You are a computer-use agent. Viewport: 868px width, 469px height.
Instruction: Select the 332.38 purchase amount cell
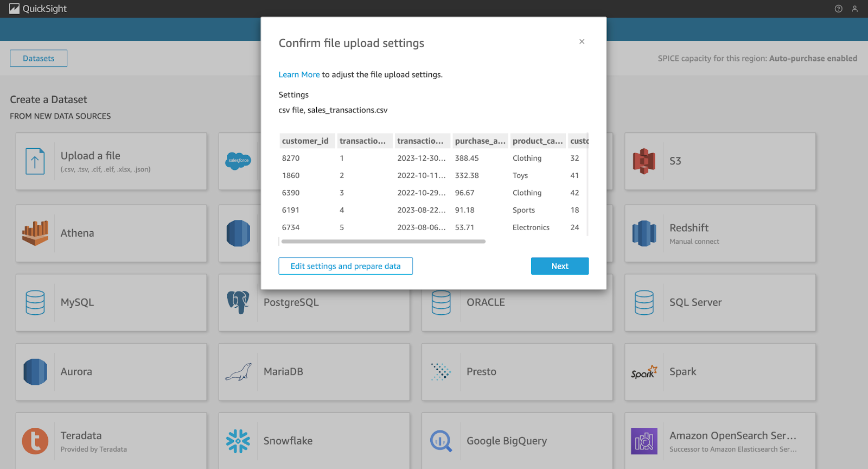pos(467,176)
